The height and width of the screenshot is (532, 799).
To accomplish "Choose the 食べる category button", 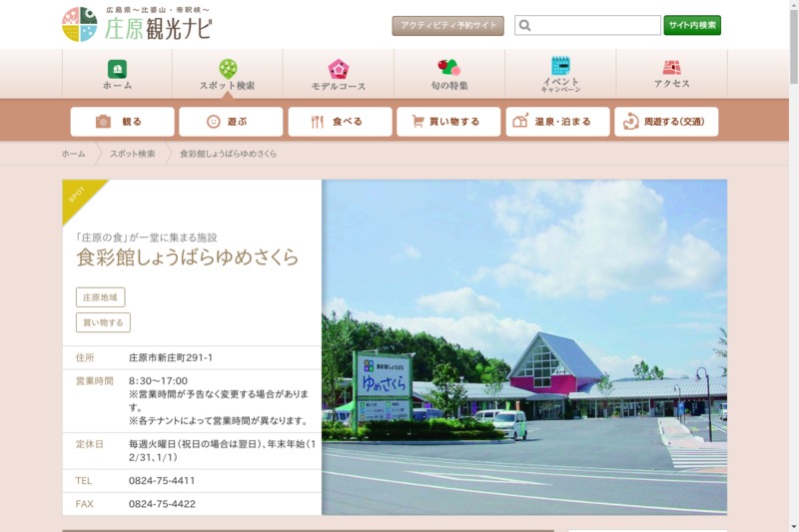I will (340, 122).
